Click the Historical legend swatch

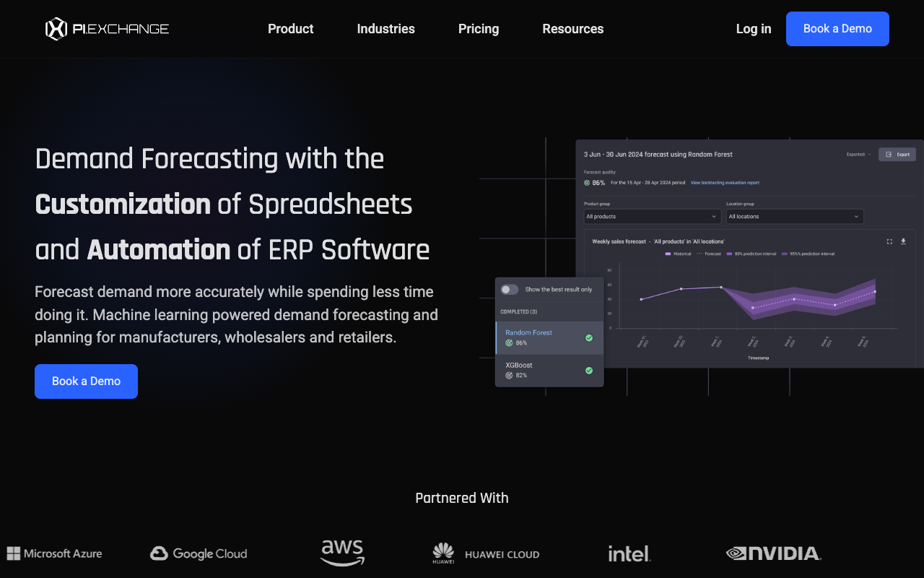(668, 254)
